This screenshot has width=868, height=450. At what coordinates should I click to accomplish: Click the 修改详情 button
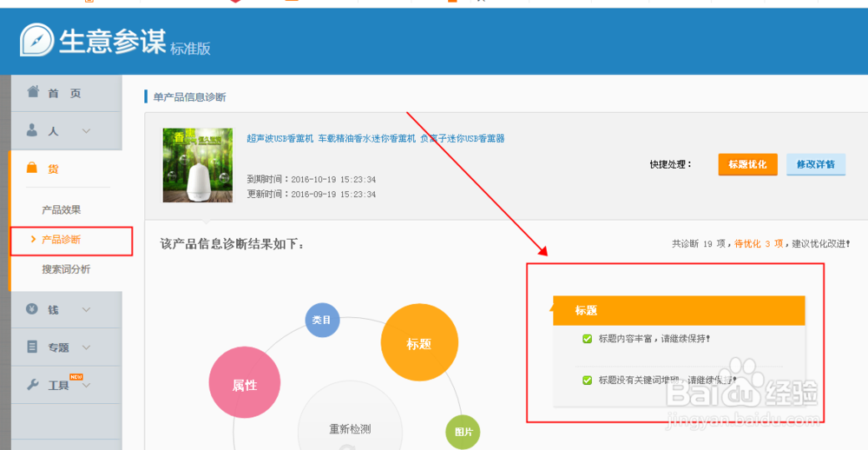(x=816, y=164)
